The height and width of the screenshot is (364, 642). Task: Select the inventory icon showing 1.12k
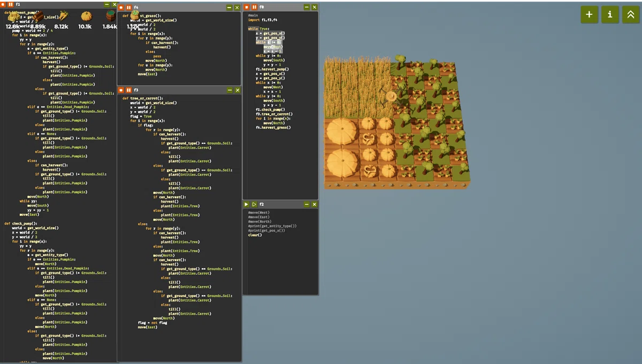(x=134, y=17)
